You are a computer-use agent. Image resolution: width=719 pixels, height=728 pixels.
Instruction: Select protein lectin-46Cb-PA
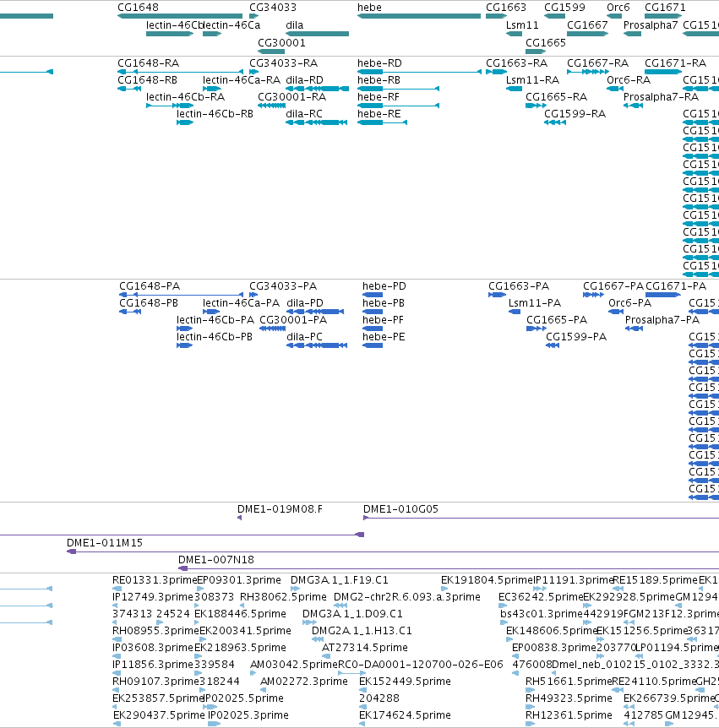tap(215, 320)
